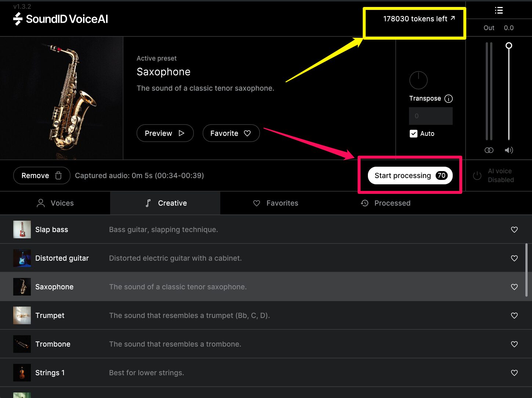Click the v1.3.2 version label
Image resolution: width=532 pixels, height=398 pixels.
[22, 6]
